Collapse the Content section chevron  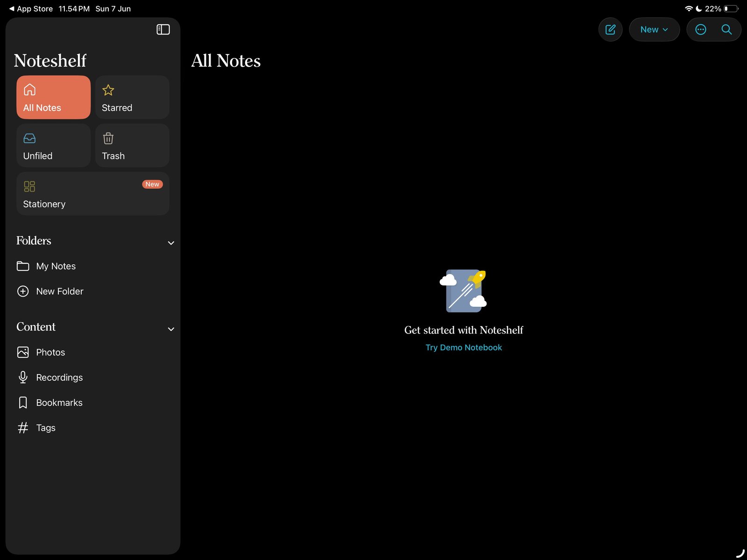click(171, 329)
